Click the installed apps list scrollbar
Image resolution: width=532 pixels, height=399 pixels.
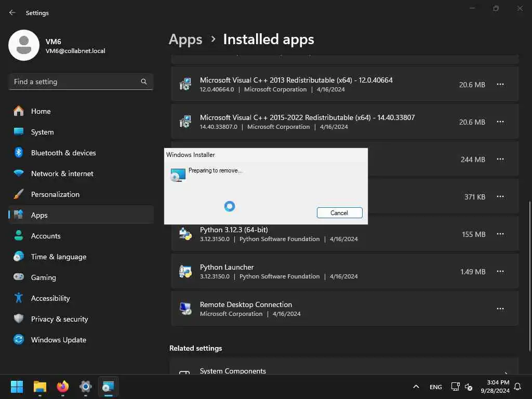click(x=529, y=276)
